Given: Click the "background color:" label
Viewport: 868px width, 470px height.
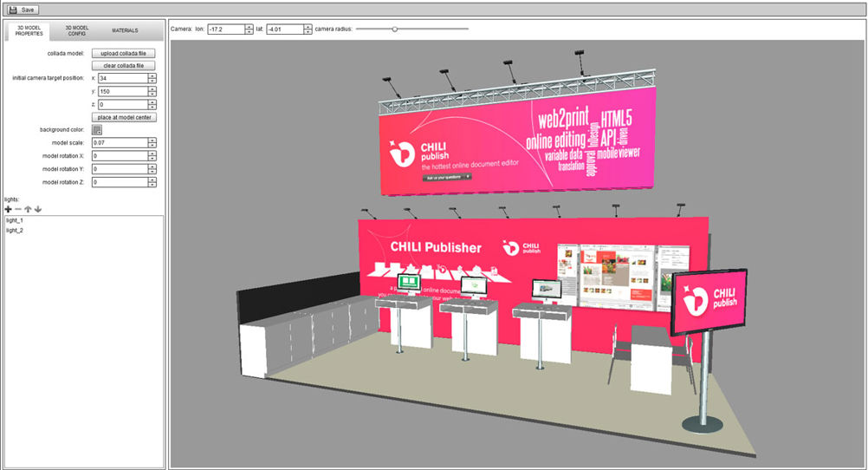Looking at the screenshot, I should 62,130.
